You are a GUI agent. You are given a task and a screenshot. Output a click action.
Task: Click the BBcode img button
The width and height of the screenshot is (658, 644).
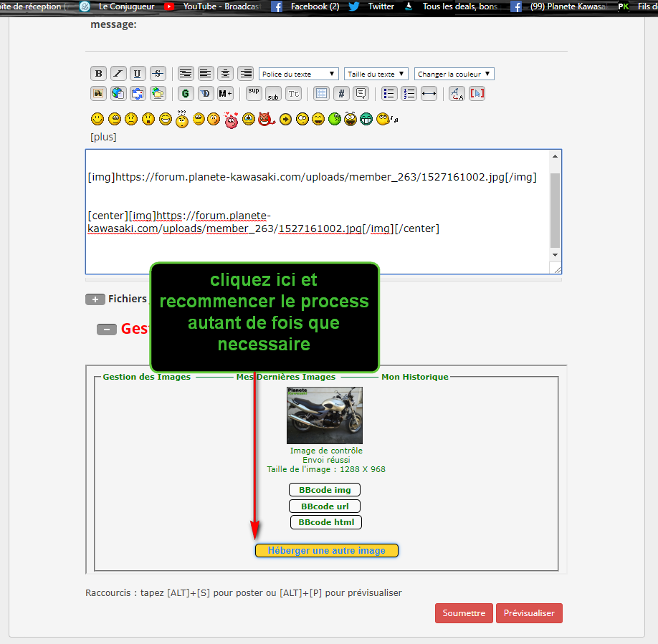click(x=324, y=490)
